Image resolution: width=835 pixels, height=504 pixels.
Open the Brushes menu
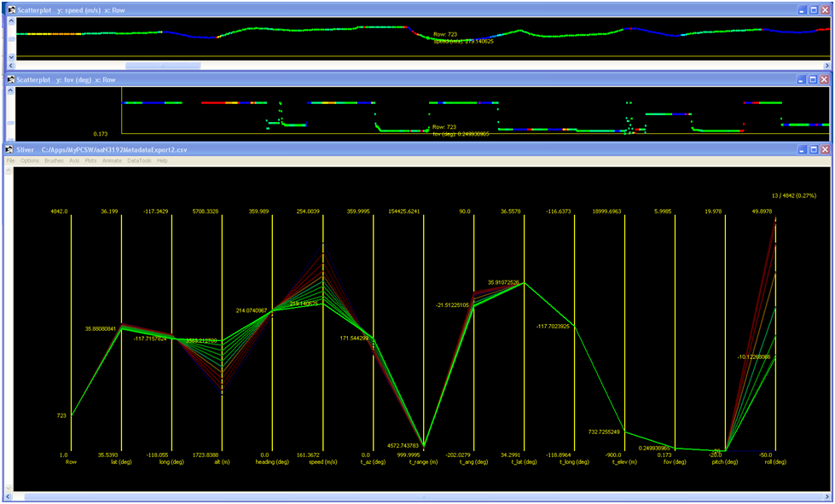tap(54, 160)
